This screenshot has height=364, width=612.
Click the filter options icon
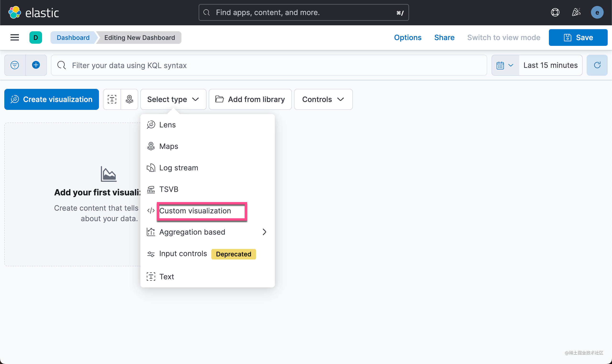(15, 65)
